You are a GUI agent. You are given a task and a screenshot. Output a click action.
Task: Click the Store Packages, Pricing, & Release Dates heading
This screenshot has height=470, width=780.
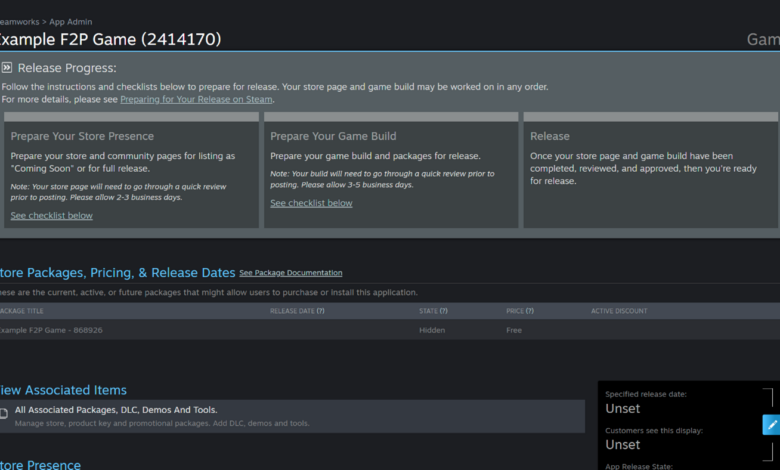pos(117,273)
